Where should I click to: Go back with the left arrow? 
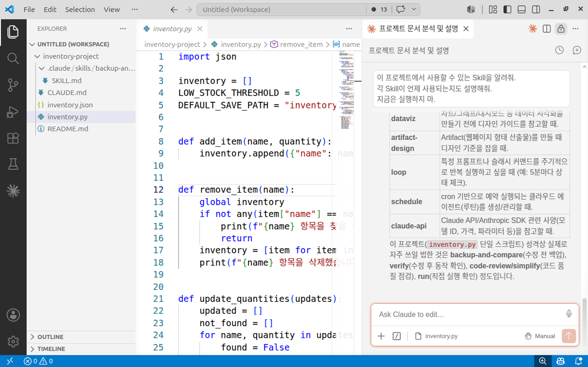click(x=174, y=10)
